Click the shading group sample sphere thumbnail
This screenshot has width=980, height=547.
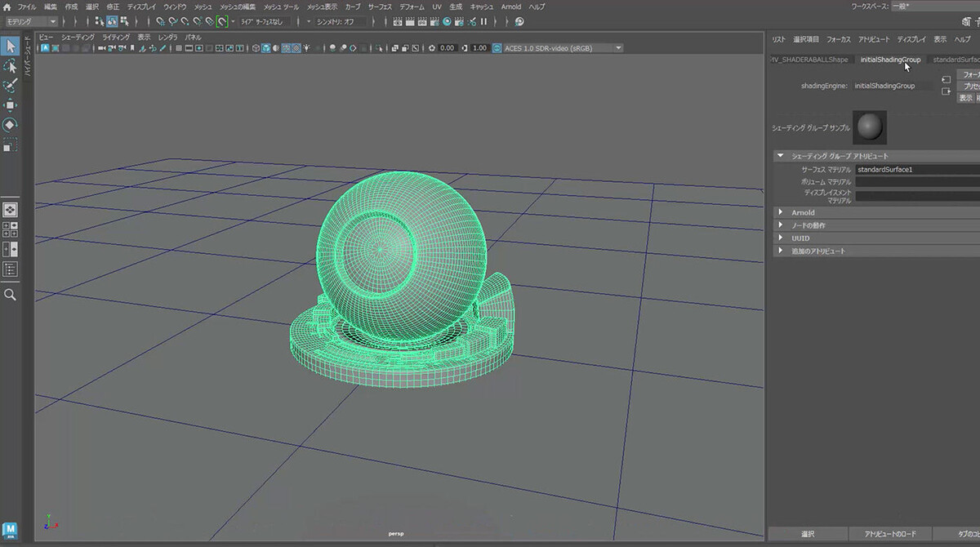869,126
